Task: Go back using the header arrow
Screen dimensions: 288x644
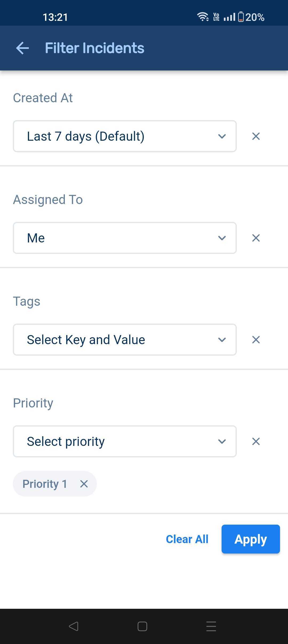Action: (x=22, y=48)
